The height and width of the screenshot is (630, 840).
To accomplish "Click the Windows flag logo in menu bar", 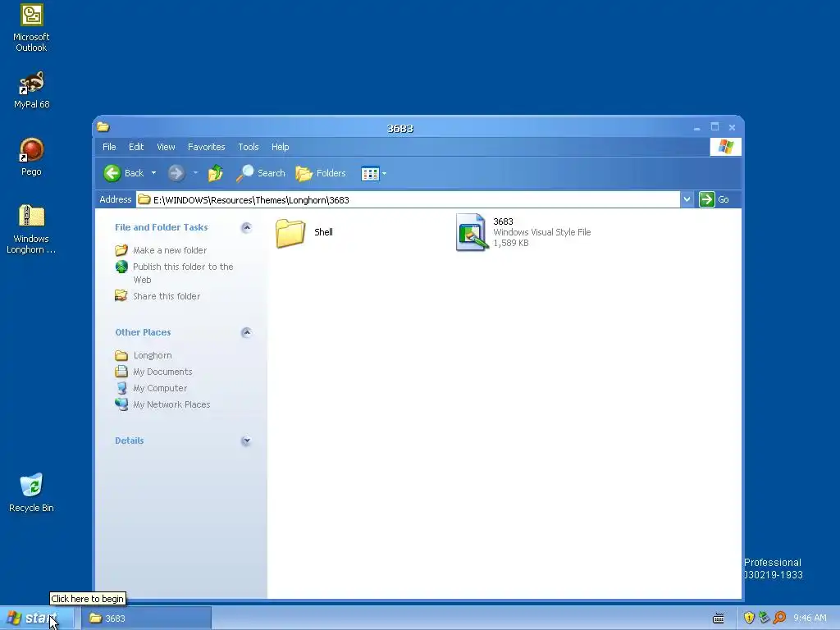I will pos(726,147).
